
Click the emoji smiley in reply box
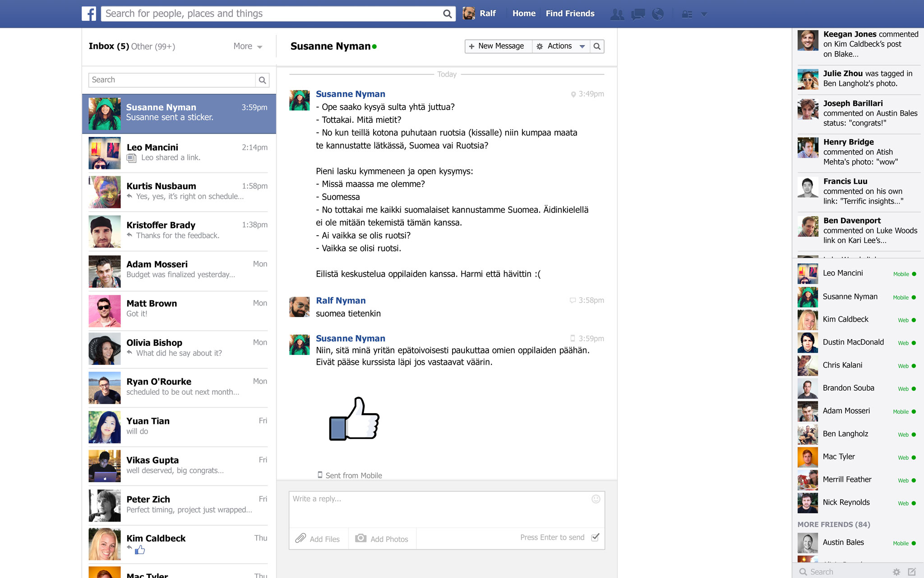[596, 499]
